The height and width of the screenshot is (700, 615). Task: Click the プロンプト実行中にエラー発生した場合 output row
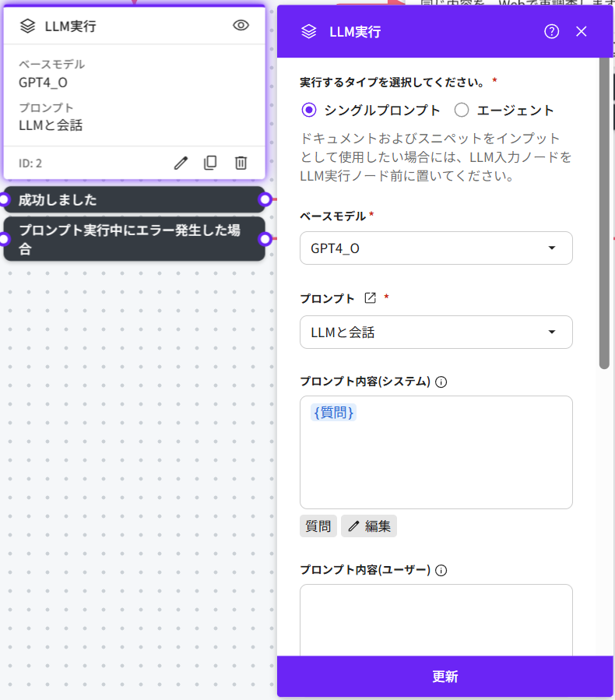[134, 239]
